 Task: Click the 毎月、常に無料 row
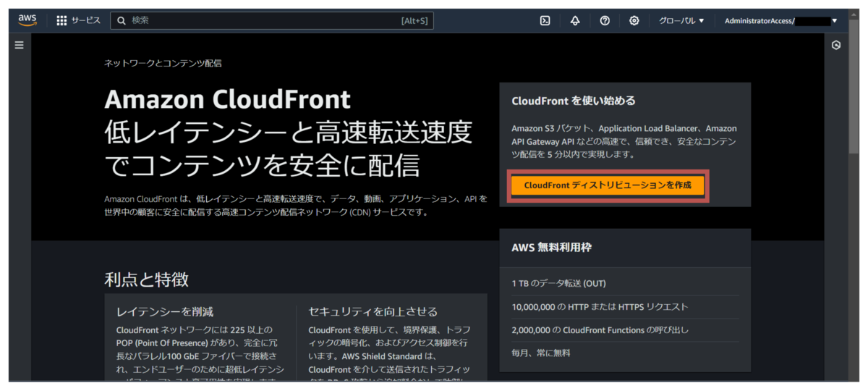pyautogui.click(x=625, y=353)
